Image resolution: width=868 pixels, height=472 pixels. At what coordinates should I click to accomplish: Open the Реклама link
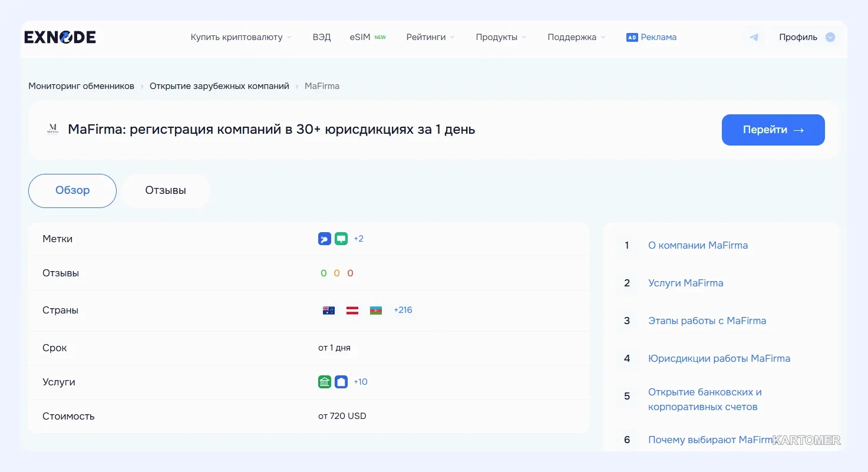pyautogui.click(x=659, y=37)
